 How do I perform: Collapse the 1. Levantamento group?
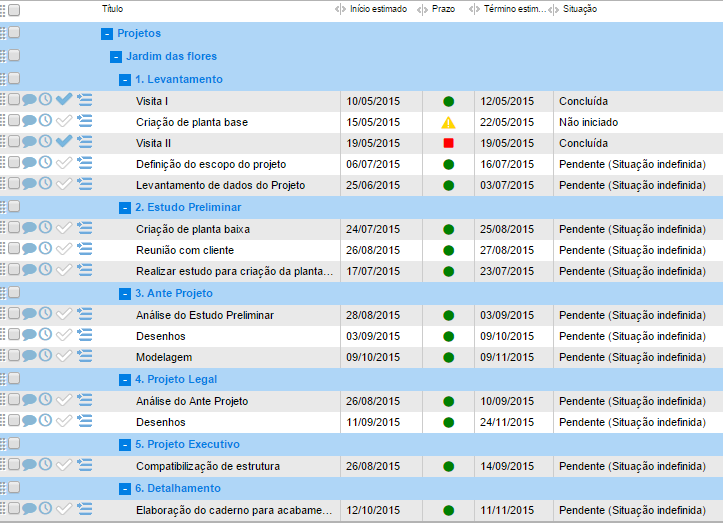point(125,80)
